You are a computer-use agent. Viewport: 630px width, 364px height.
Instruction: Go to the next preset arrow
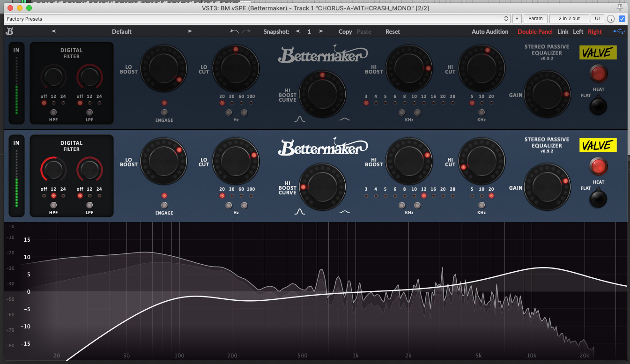click(x=190, y=31)
